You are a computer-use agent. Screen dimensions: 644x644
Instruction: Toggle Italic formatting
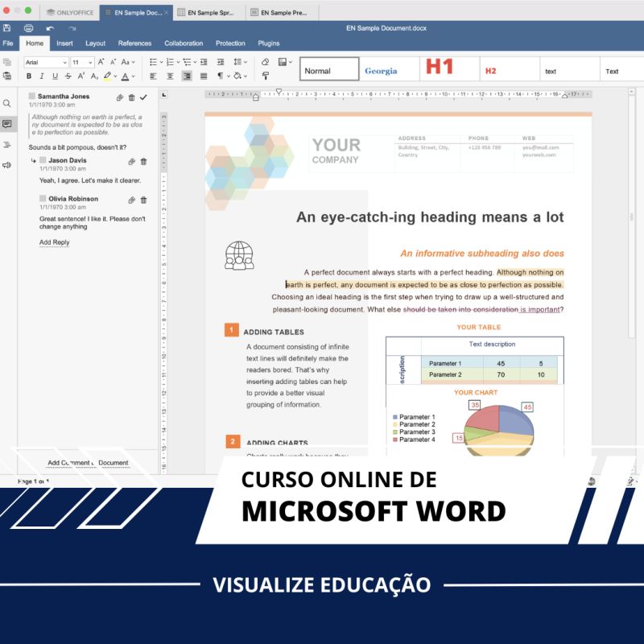[x=42, y=76]
